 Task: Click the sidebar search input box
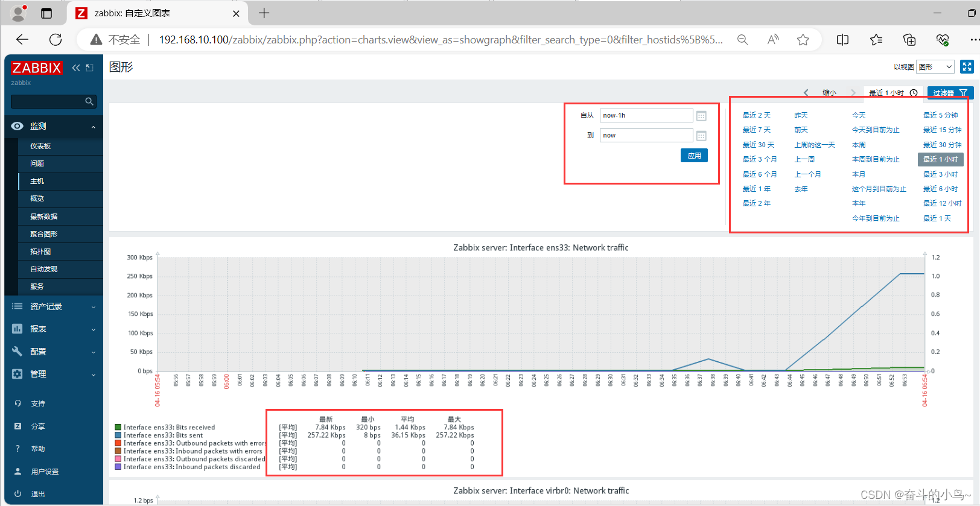pyautogui.click(x=54, y=101)
